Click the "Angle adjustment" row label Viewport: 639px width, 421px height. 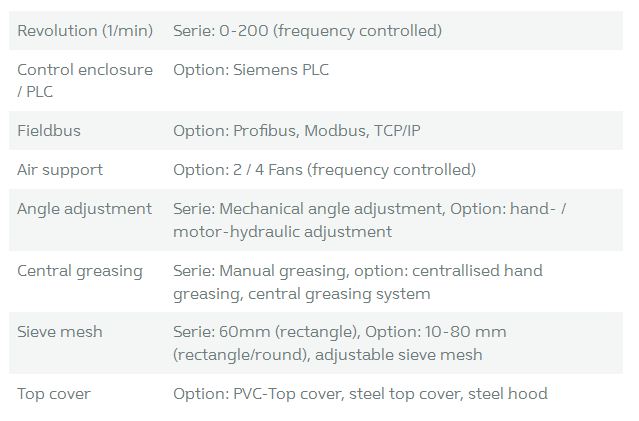[85, 209]
